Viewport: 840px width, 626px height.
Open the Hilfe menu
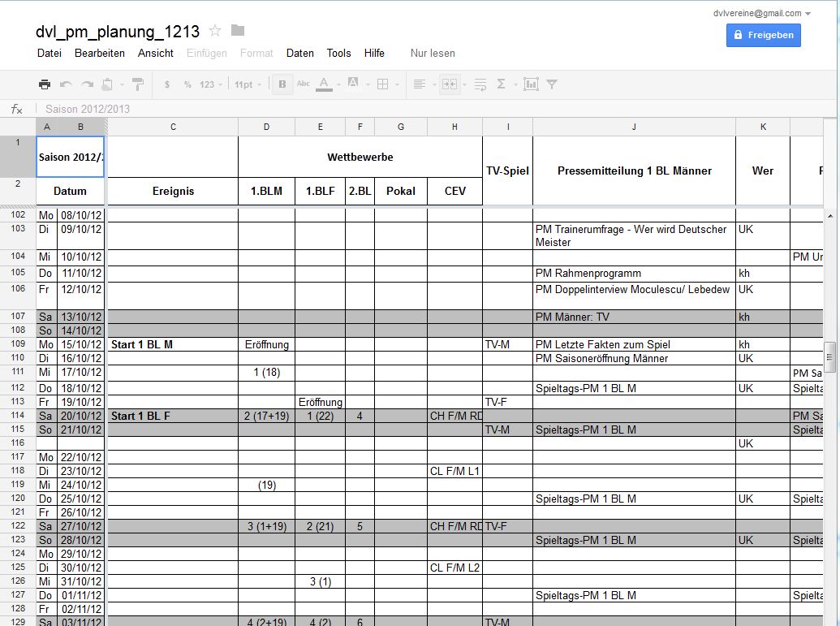pyautogui.click(x=374, y=53)
